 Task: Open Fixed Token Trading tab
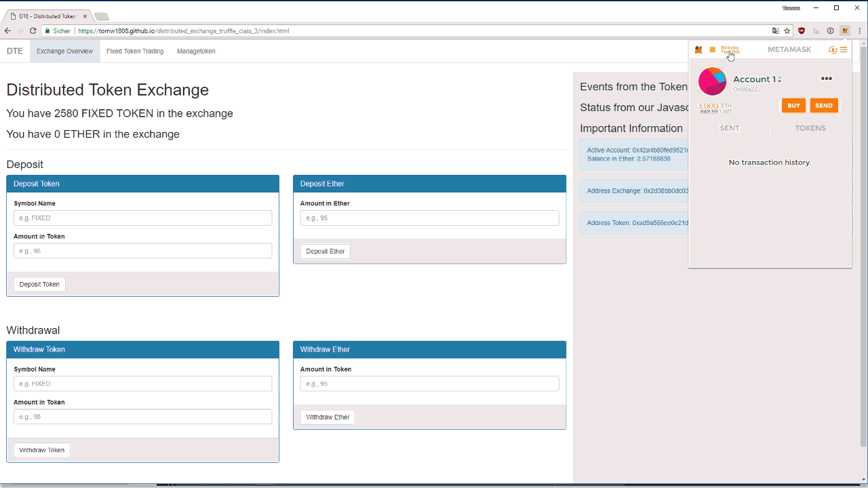click(135, 51)
